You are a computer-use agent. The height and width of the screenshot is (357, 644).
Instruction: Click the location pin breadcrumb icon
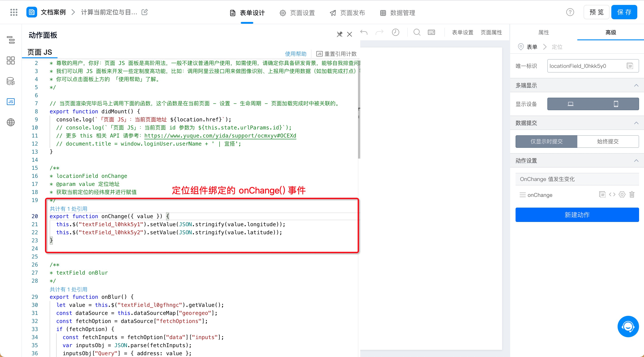click(x=521, y=47)
